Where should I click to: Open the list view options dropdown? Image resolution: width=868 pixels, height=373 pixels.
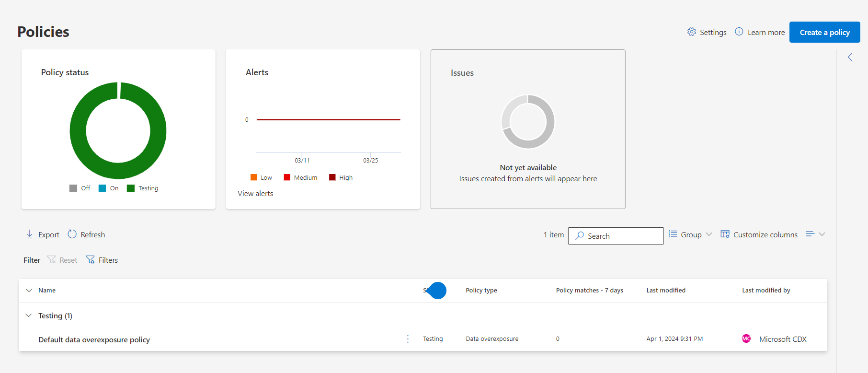[x=815, y=234]
